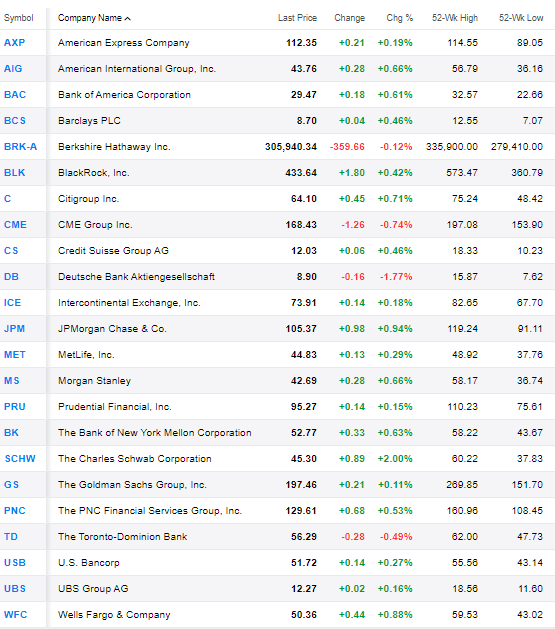
Task: Sort by 52-Wk High column header
Action: coord(455,18)
